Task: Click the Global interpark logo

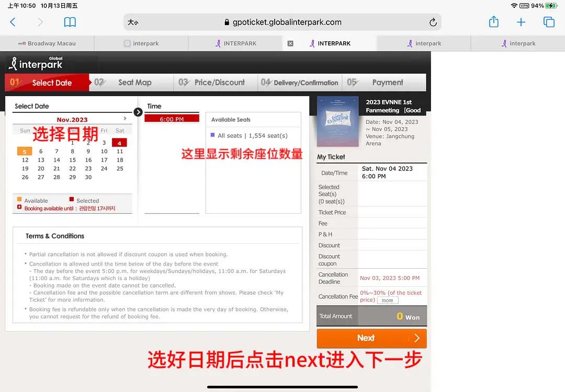Action: point(36,63)
